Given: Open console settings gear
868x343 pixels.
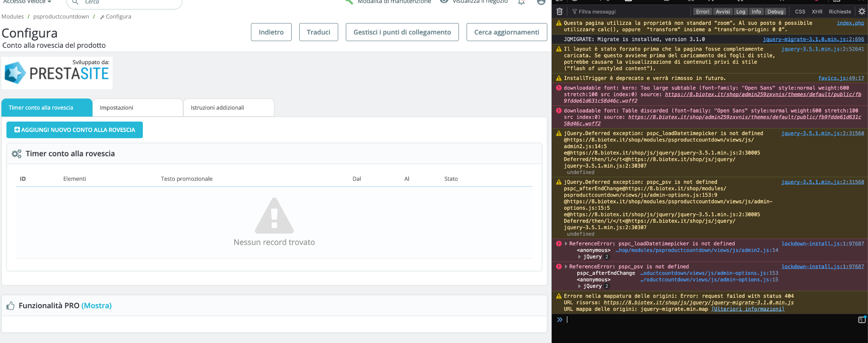Looking at the screenshot, I should click(x=862, y=12).
